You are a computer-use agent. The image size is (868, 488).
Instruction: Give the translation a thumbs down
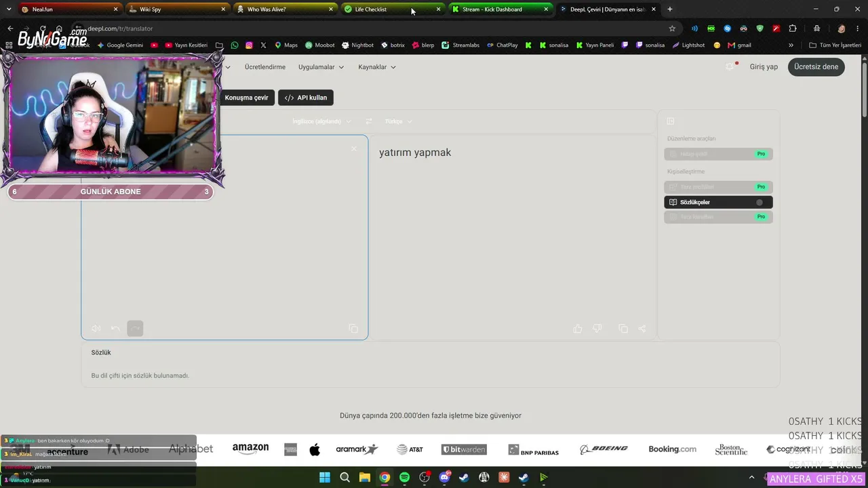(x=597, y=329)
